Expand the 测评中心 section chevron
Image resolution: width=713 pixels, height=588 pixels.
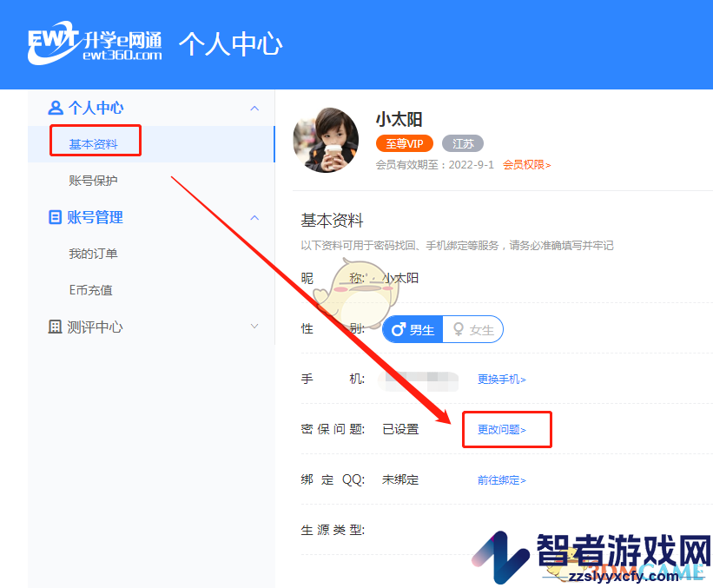click(x=254, y=326)
